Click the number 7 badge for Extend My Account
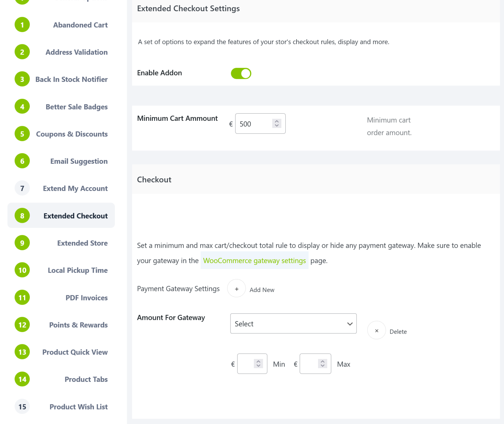 [22, 188]
